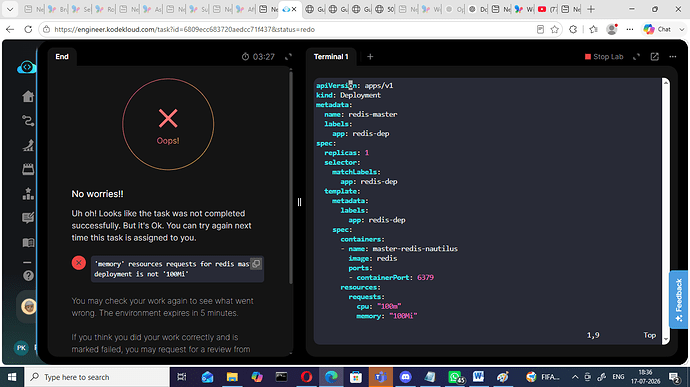
Task: Switch to the Terminal 1 tab
Action: [x=331, y=57]
